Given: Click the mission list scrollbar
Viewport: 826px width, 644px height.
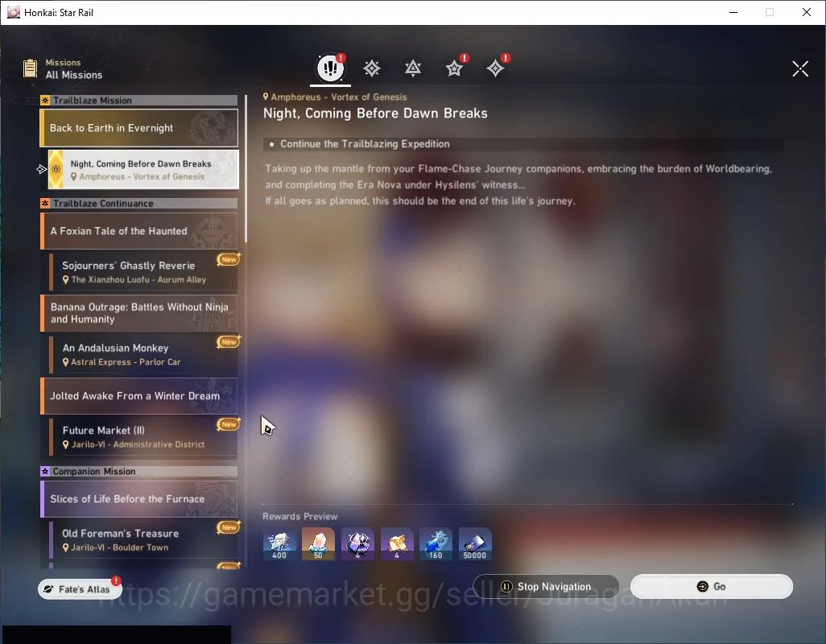Looking at the screenshot, I should [246, 168].
